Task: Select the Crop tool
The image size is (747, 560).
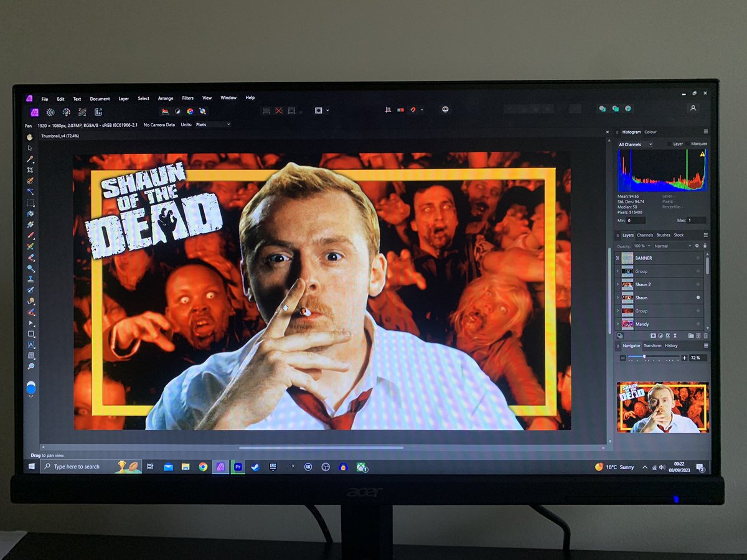Action: click(x=30, y=170)
